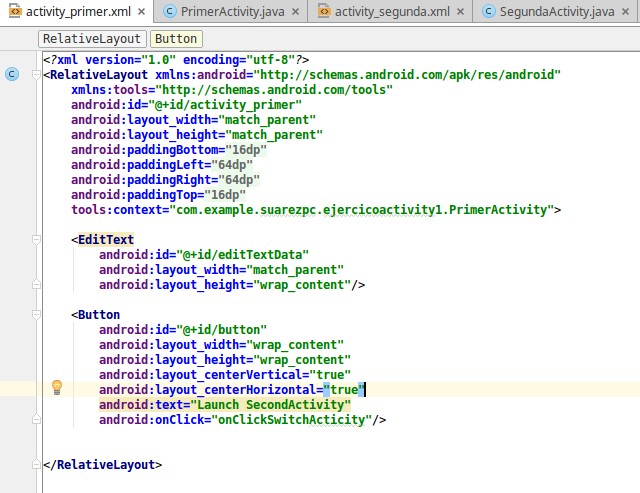
Task: Select RelativeLayout in the breadcrumb bar
Action: click(x=91, y=39)
